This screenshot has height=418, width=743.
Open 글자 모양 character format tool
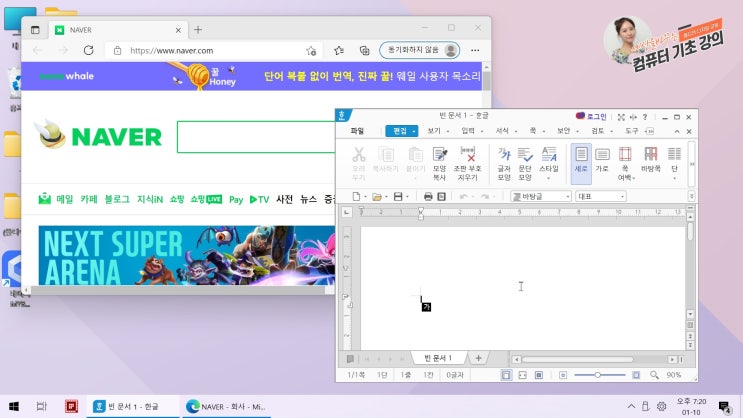(503, 164)
